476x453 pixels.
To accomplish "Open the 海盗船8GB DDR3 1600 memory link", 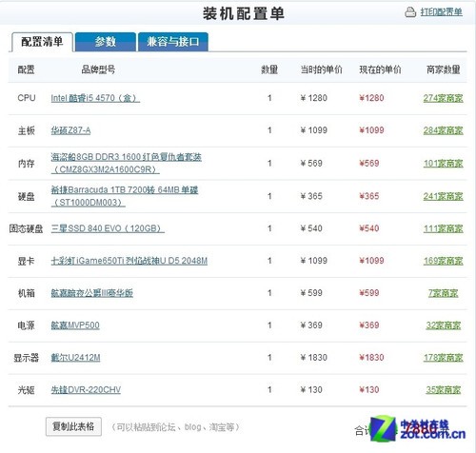I will [126, 163].
